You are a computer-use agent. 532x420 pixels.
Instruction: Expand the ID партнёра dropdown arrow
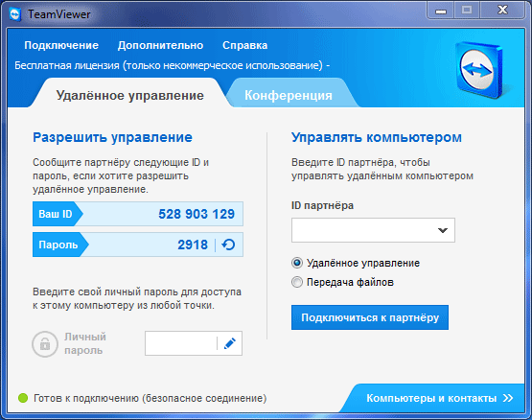443,230
